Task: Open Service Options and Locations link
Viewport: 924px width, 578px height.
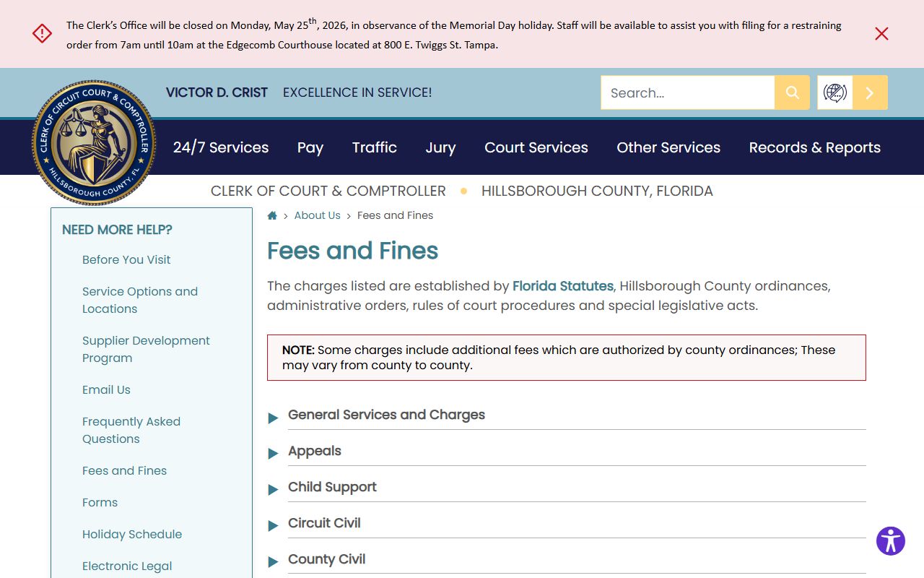Action: (x=140, y=300)
